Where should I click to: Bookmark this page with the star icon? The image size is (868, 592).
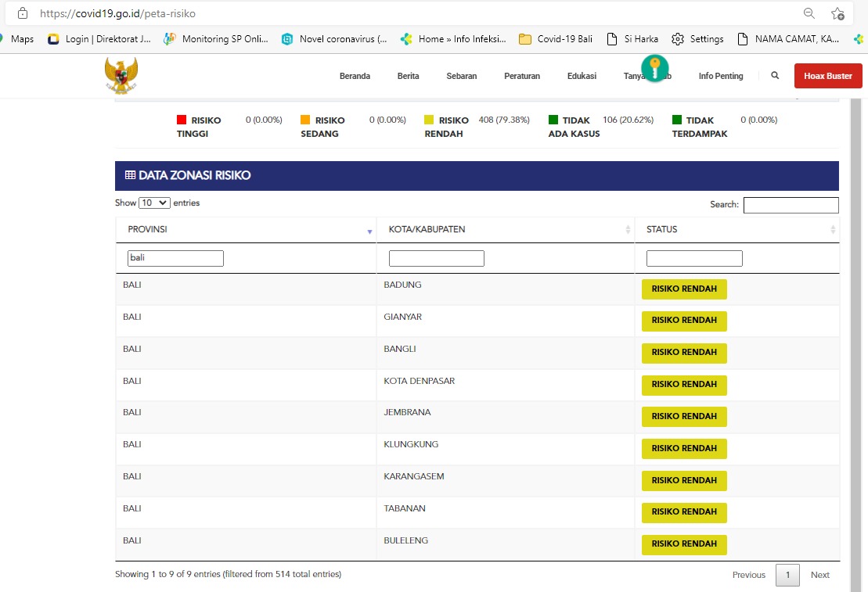coord(837,13)
